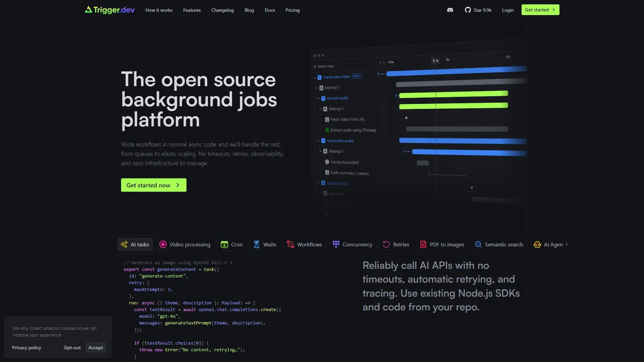This screenshot has height=362, width=644.
Task: Open the PDF to images tab
Action: [x=442, y=245]
